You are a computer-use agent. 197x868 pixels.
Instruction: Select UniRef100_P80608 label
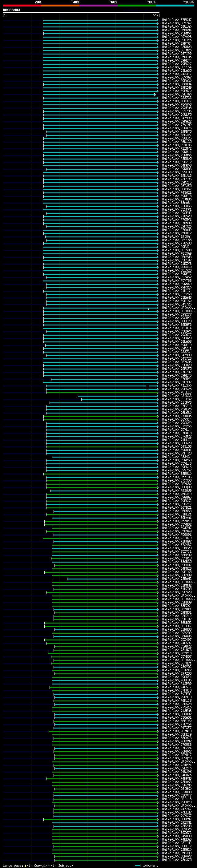(x=176, y=104)
